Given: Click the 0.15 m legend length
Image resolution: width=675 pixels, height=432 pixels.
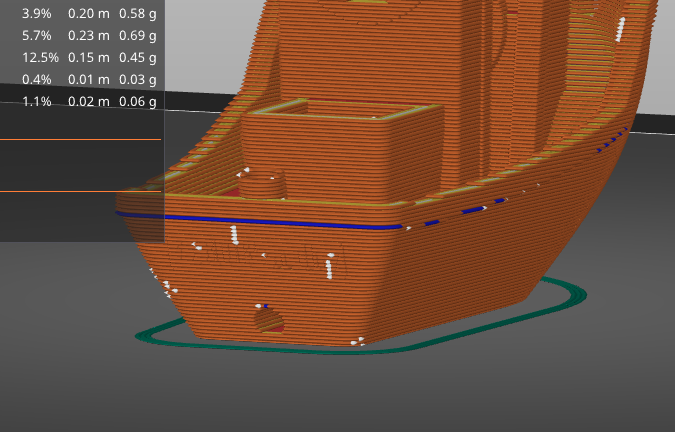Looking at the screenshot, I should click(89, 58).
